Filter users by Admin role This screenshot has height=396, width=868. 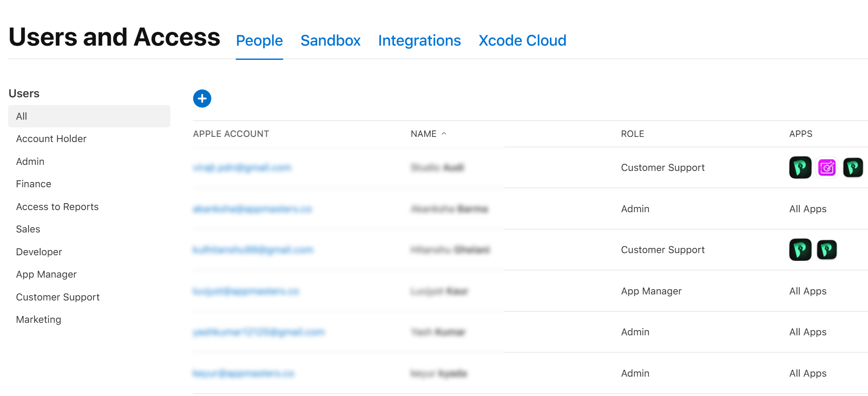30,161
